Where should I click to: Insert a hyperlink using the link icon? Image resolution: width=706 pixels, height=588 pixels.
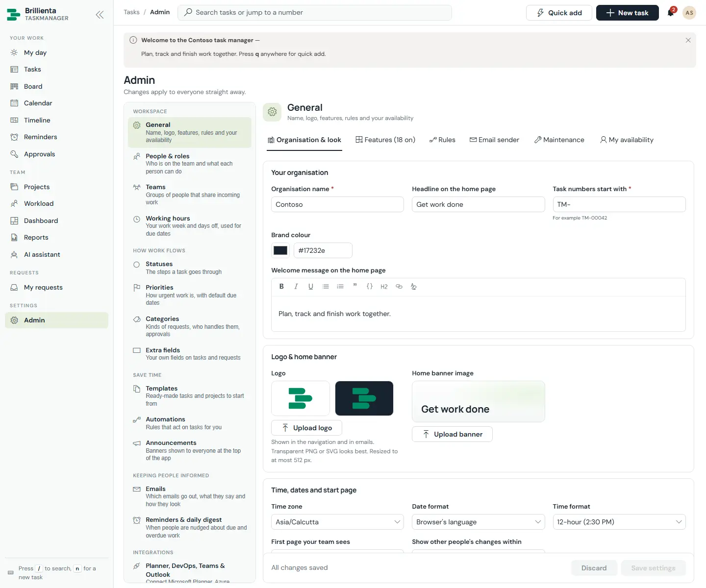pos(399,287)
